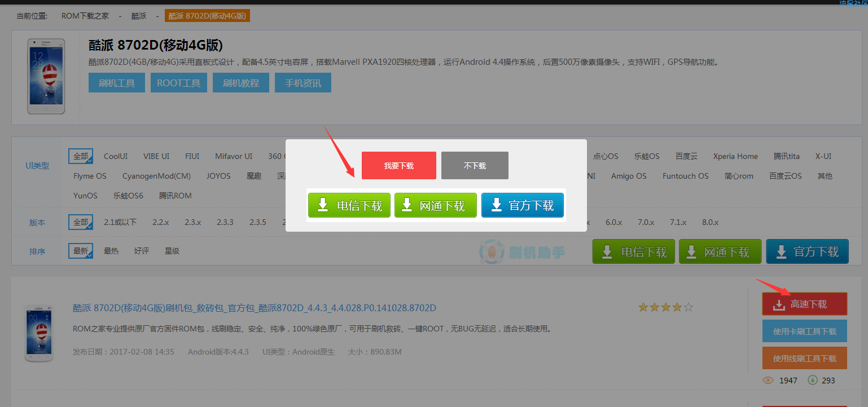This screenshot has height=407, width=868.
Task: Filter by 腾讯tita
Action: [787, 156]
